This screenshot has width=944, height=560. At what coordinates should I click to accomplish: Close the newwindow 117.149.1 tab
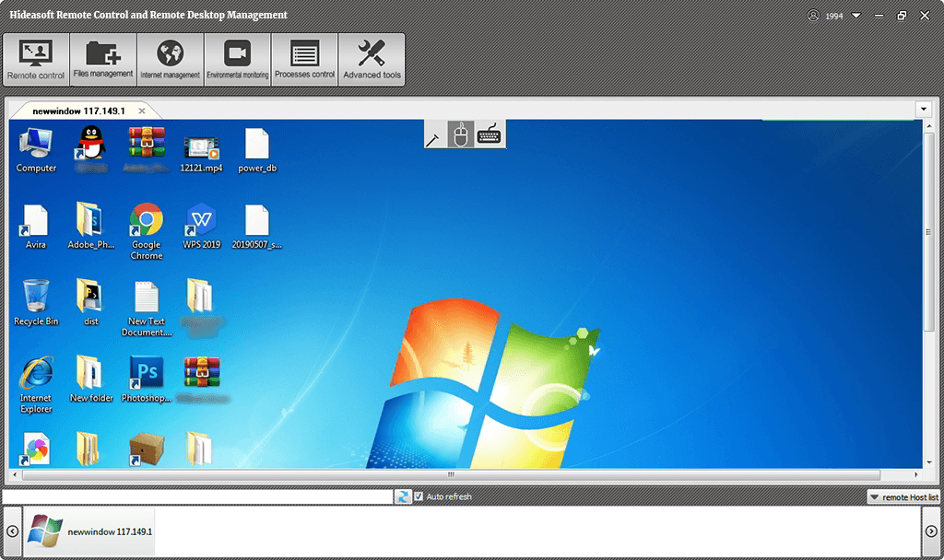click(x=142, y=111)
